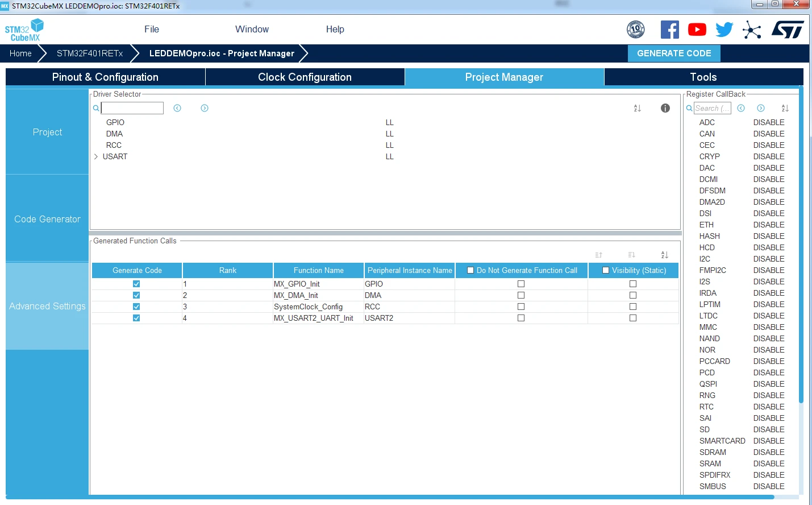The width and height of the screenshot is (812, 505).
Task: Open the Twitter icon
Action: coord(724,30)
